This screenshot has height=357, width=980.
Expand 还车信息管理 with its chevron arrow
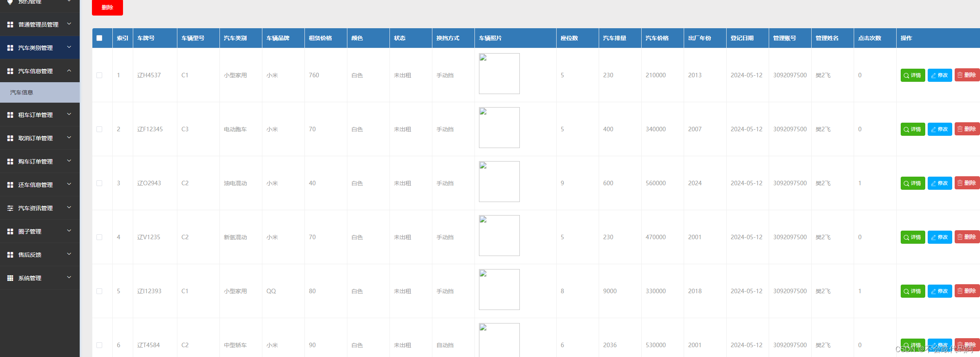69,184
